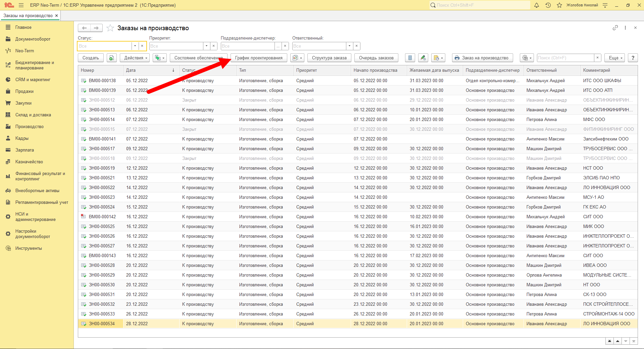
Task: Expand the Приоритет filter dropdown
Action: [x=206, y=46]
